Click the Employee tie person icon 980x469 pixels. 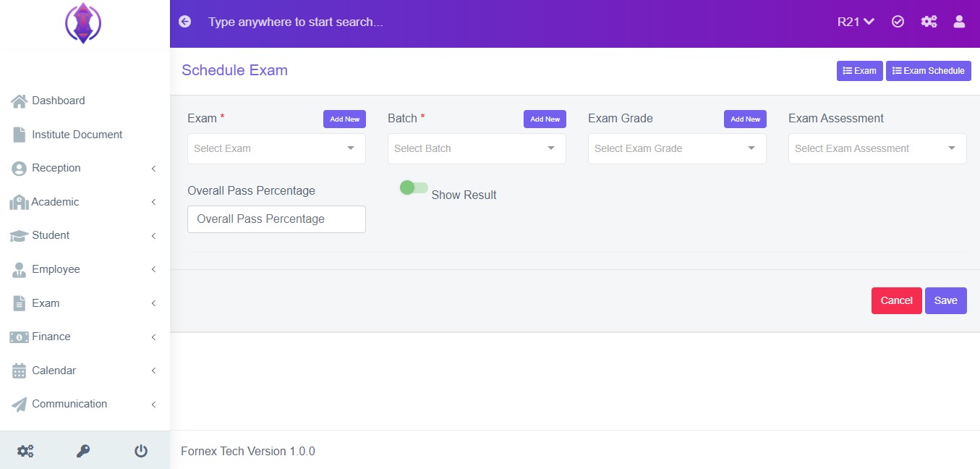tap(20, 269)
